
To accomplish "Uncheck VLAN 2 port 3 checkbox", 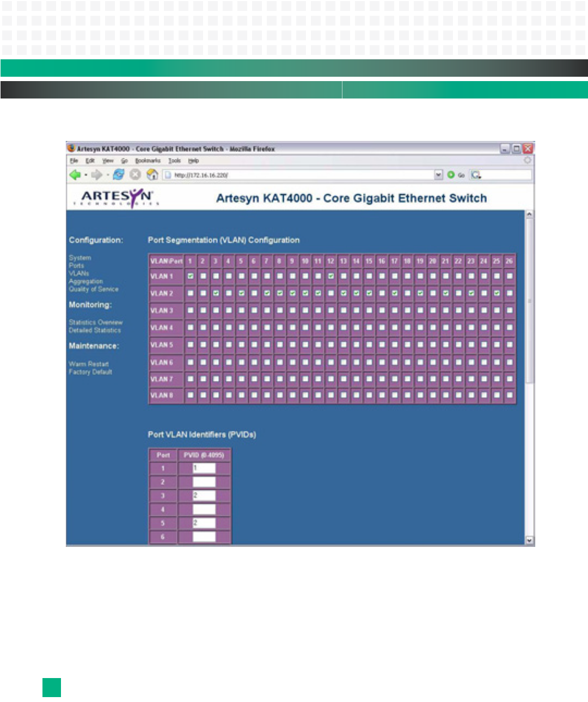I will coord(216,293).
